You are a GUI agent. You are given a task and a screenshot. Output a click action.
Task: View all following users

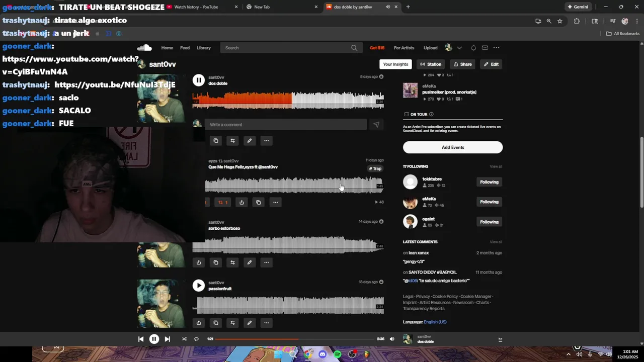(x=496, y=166)
